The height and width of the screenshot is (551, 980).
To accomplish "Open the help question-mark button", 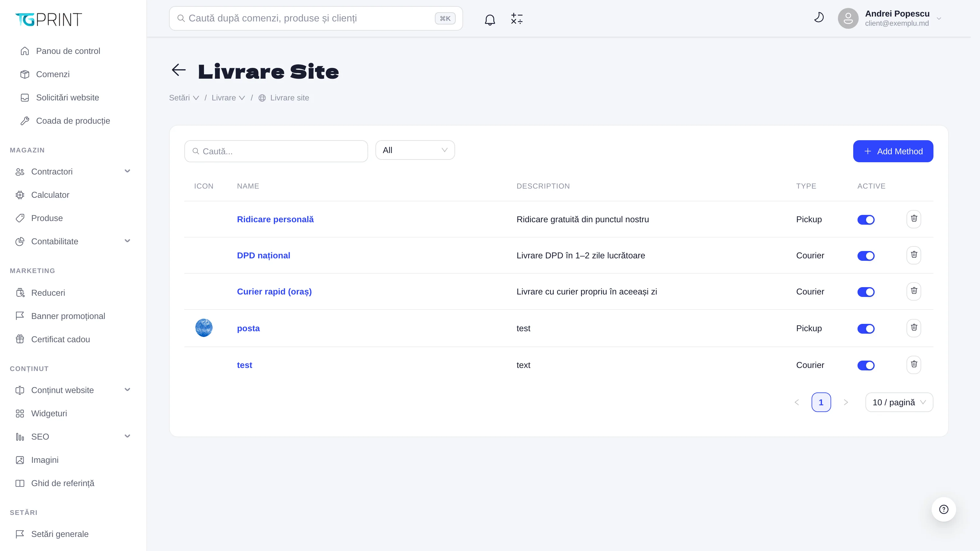I will [x=944, y=509].
